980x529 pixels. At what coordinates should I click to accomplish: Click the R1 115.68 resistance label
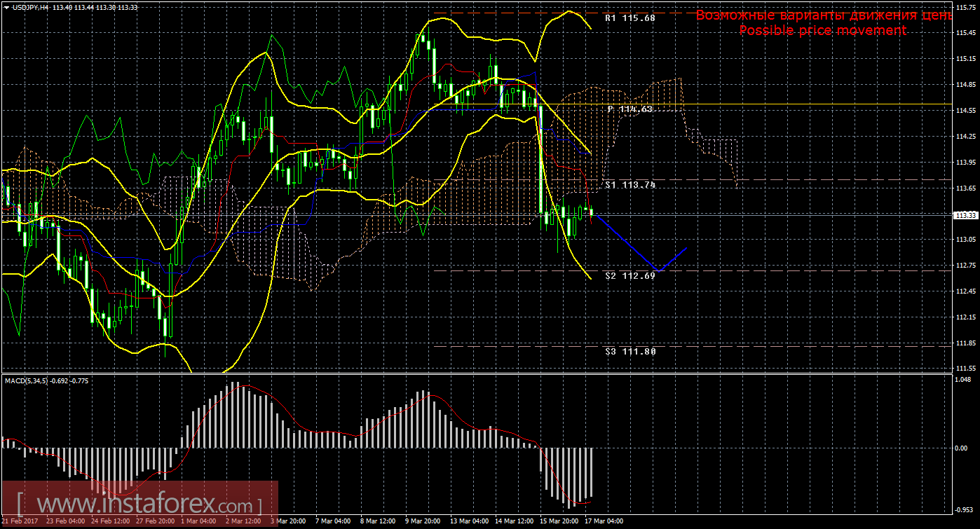(629, 18)
